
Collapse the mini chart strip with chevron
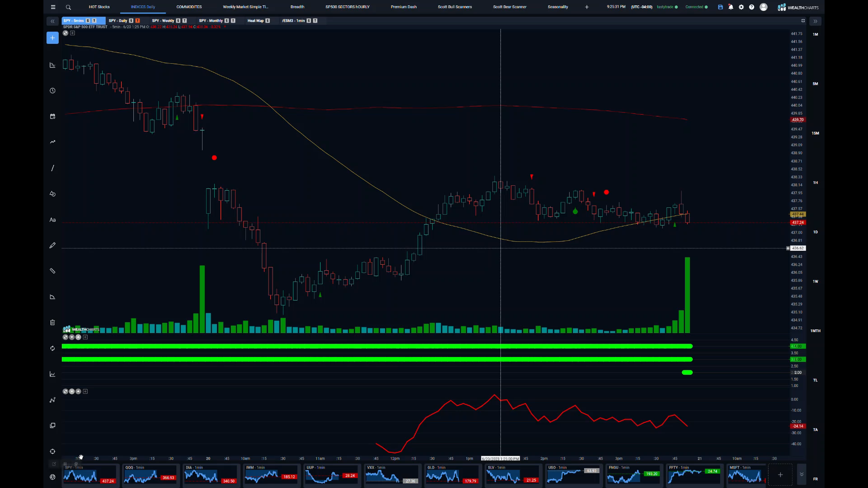click(802, 474)
